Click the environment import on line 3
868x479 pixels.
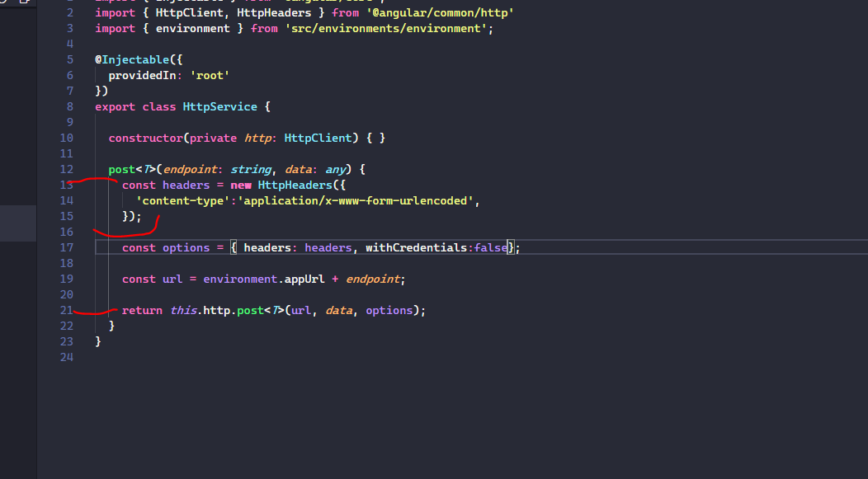[193, 27]
